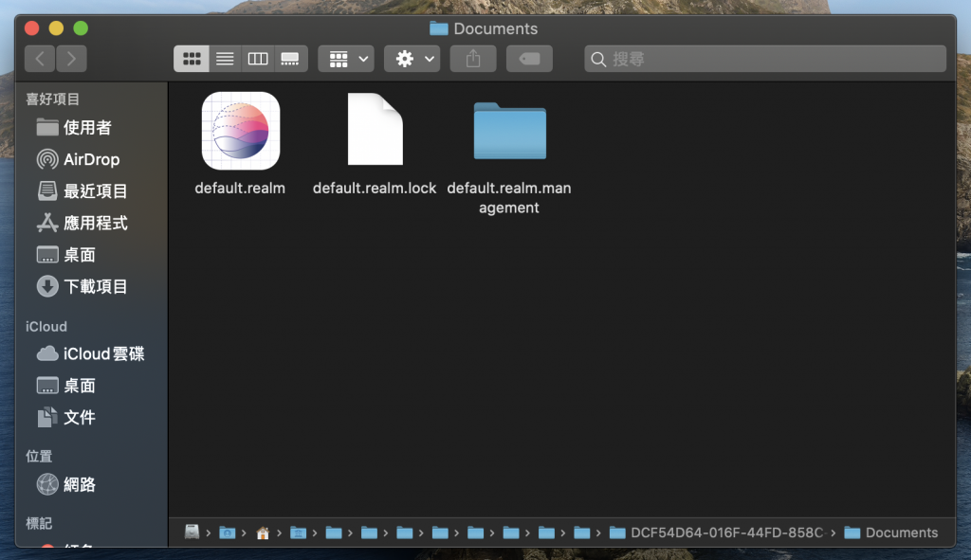
Task: Switch to icon view
Action: tap(192, 59)
